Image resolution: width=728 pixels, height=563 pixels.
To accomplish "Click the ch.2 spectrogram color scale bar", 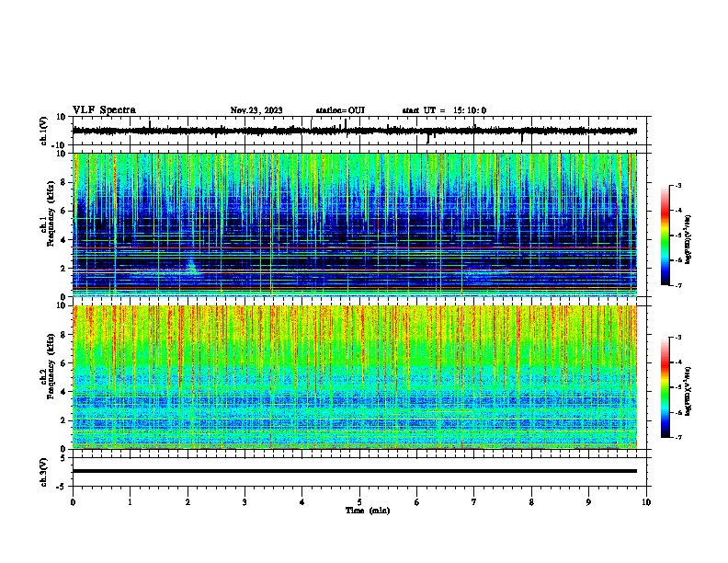I will (665, 387).
